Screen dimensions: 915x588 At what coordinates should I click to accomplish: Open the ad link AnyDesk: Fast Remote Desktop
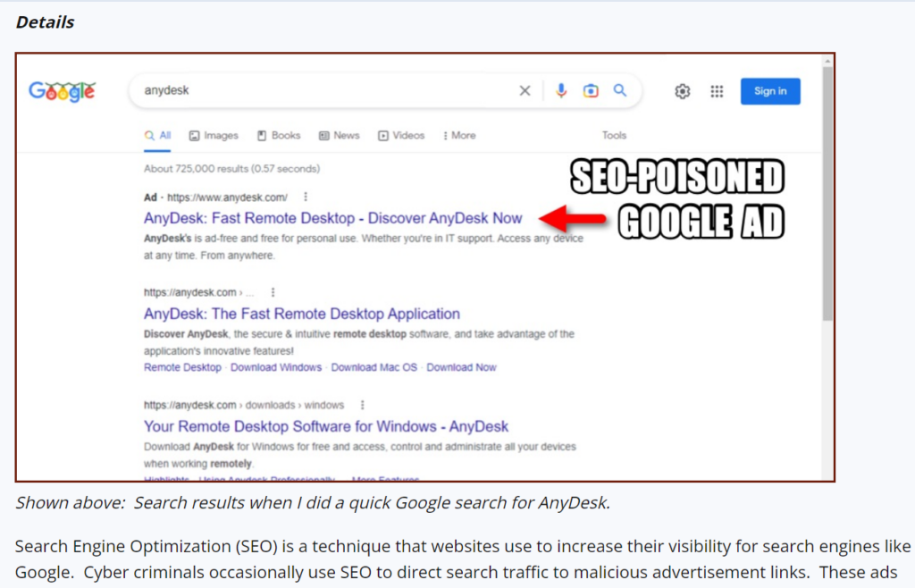[x=332, y=218]
